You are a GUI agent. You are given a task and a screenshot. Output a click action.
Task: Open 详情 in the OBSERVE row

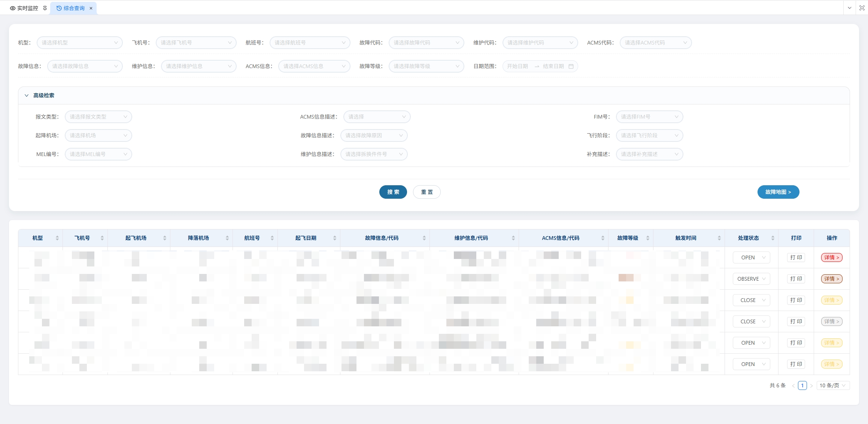coord(832,279)
